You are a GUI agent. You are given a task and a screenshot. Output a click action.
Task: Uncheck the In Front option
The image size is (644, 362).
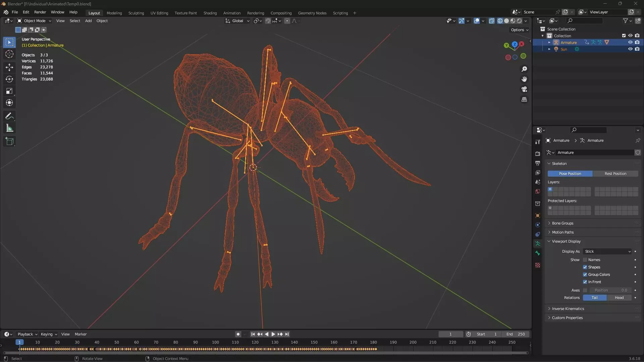(x=585, y=282)
